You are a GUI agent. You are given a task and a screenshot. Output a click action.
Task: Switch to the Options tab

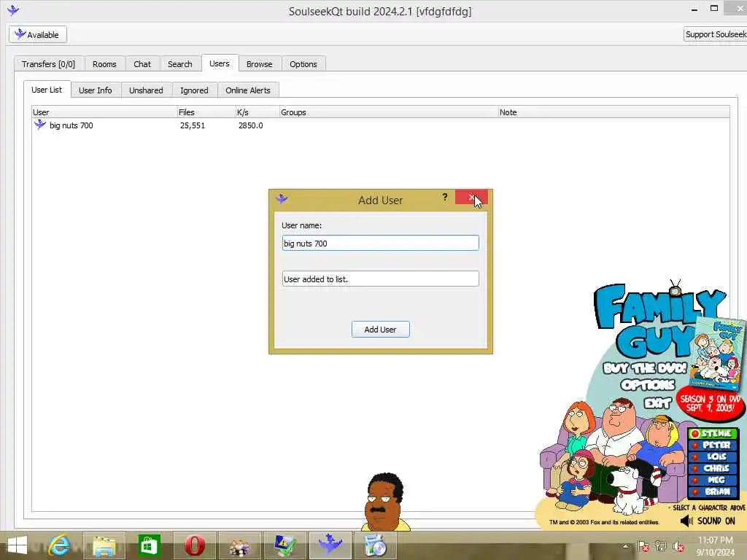(303, 64)
